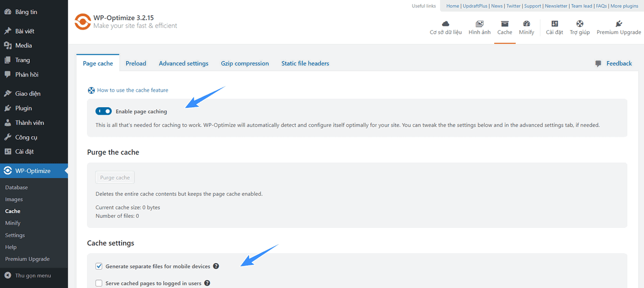Click the Phản hồi comments icon
The height and width of the screenshot is (288, 644).
[8, 75]
